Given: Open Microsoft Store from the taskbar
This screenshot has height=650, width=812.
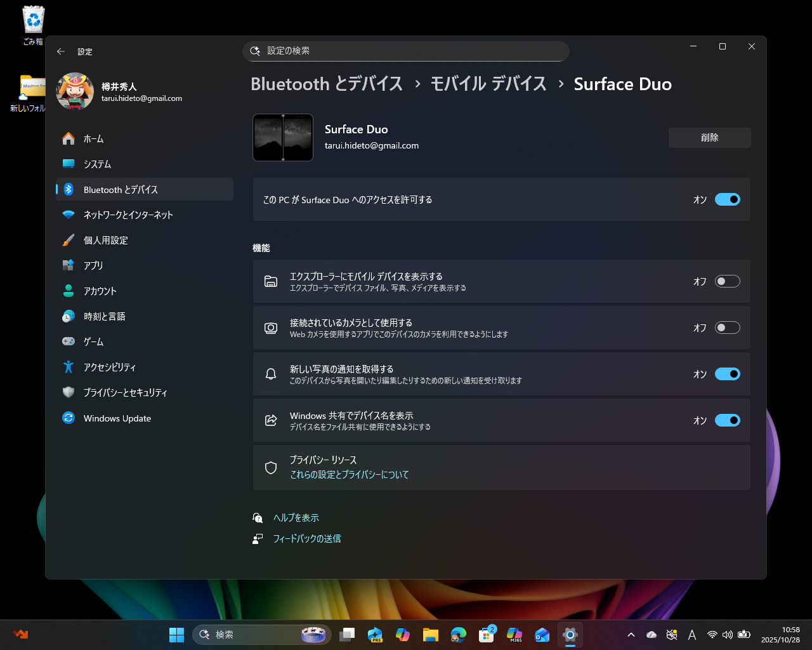Looking at the screenshot, I should point(487,635).
